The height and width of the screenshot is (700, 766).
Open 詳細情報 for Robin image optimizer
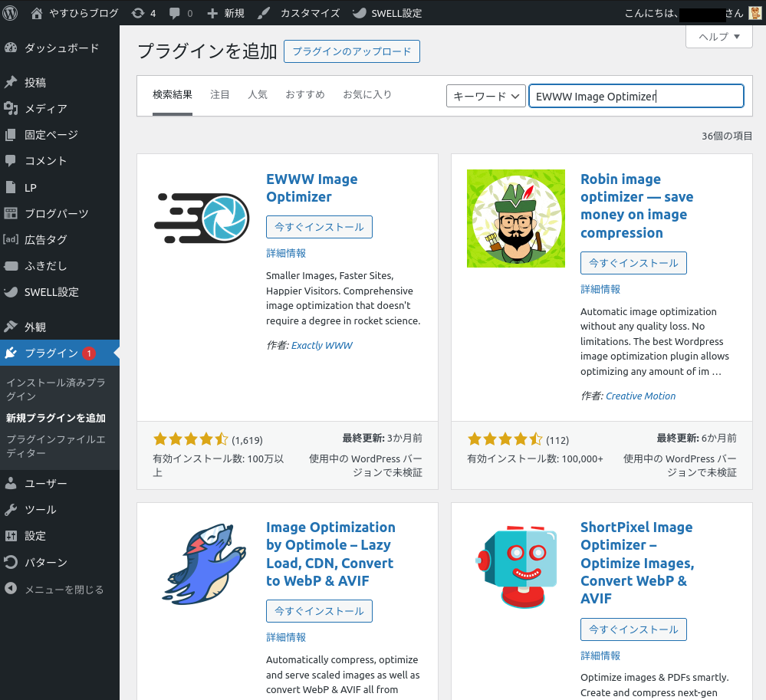click(600, 289)
